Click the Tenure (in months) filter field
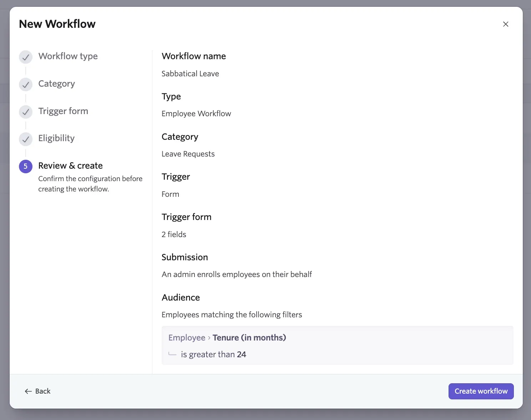The height and width of the screenshot is (420, 531). (249, 338)
